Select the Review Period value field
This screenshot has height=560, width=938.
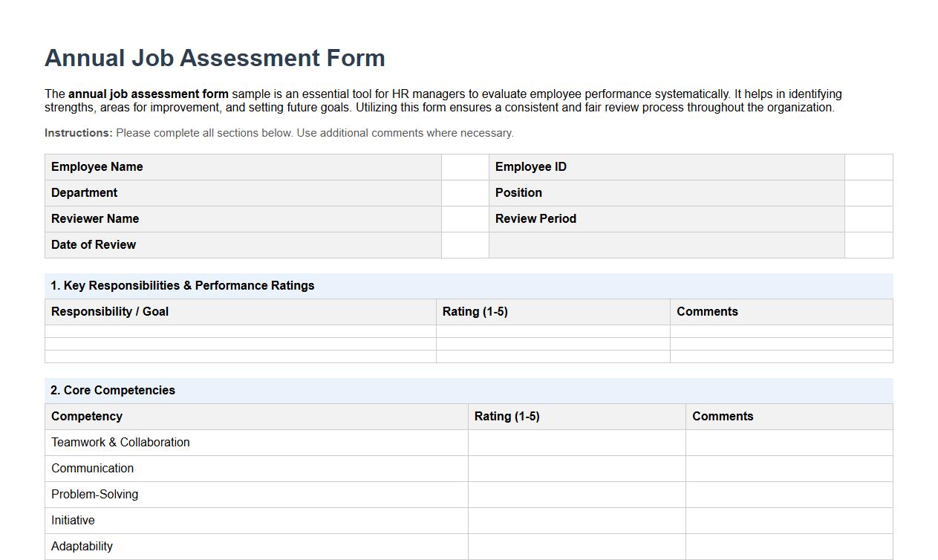868,218
